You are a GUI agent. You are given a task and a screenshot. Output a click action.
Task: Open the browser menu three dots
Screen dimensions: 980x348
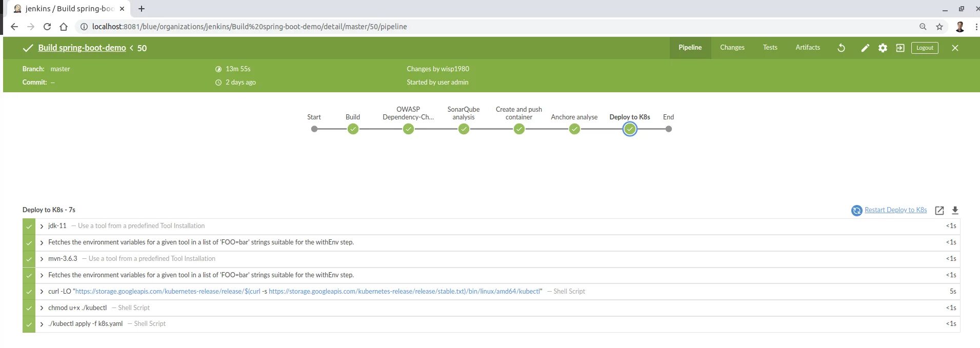click(x=976, y=27)
